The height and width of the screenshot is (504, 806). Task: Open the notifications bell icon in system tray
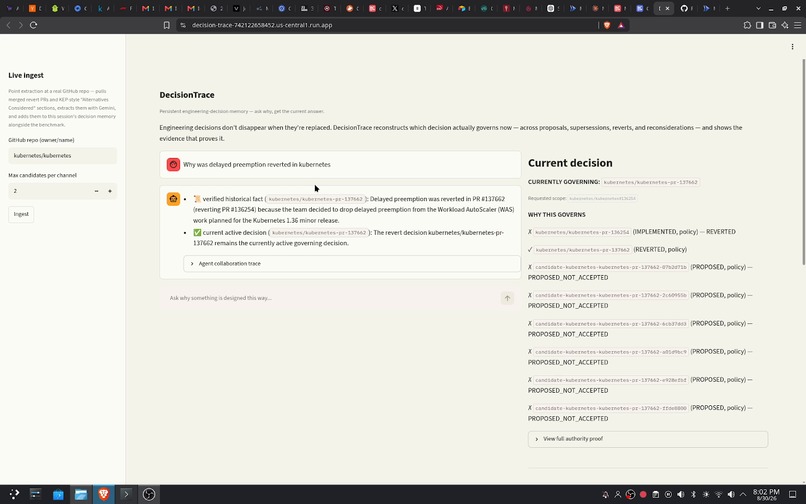(606, 494)
